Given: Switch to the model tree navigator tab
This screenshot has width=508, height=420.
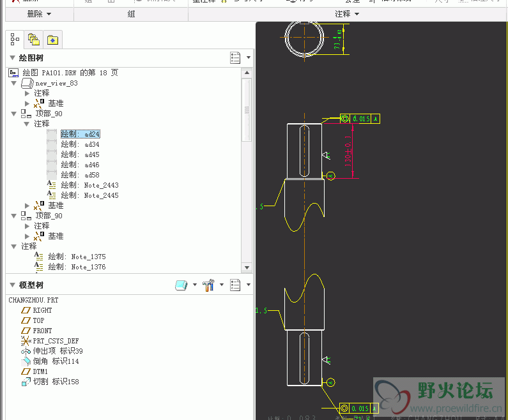Looking at the screenshot, I should point(15,40).
